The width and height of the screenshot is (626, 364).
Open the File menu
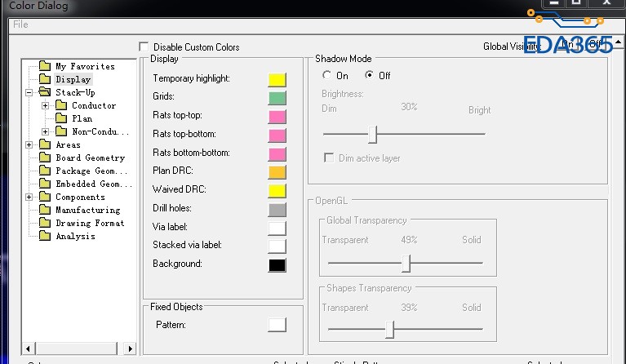[20, 24]
